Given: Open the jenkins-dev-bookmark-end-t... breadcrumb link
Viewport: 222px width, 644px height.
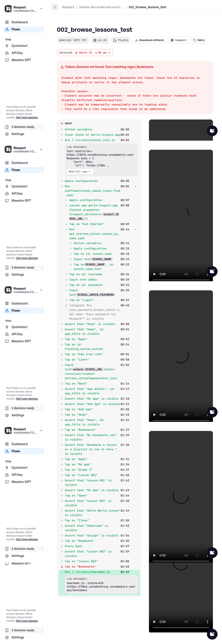Looking at the screenshot, I should coord(101,7).
